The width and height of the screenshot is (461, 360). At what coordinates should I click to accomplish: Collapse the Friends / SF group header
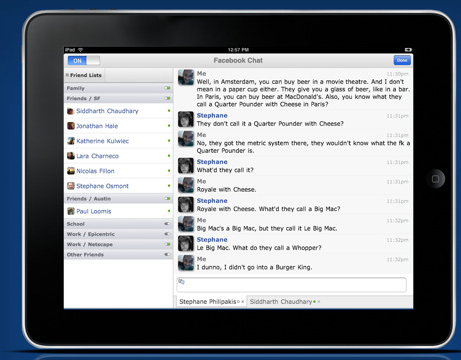118,98
